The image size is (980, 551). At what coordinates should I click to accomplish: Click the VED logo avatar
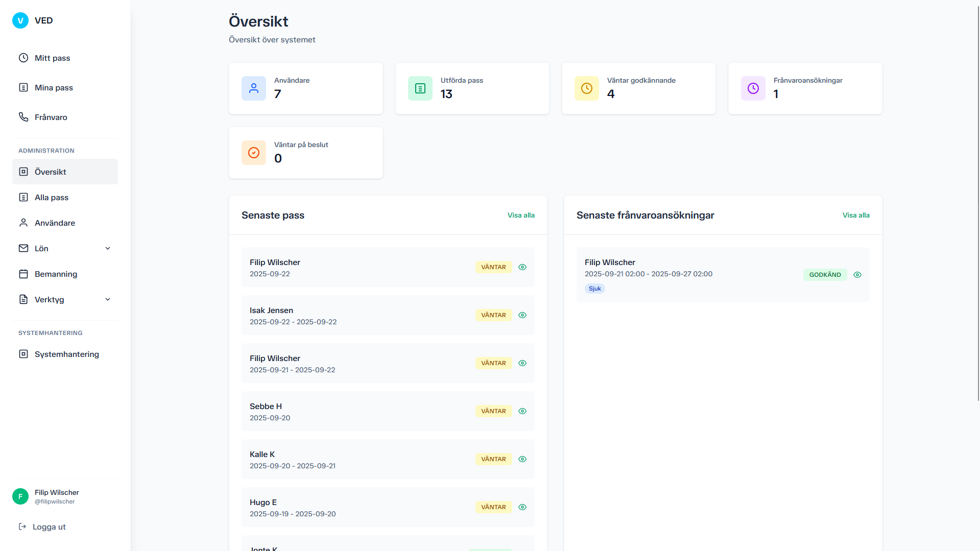(x=20, y=20)
